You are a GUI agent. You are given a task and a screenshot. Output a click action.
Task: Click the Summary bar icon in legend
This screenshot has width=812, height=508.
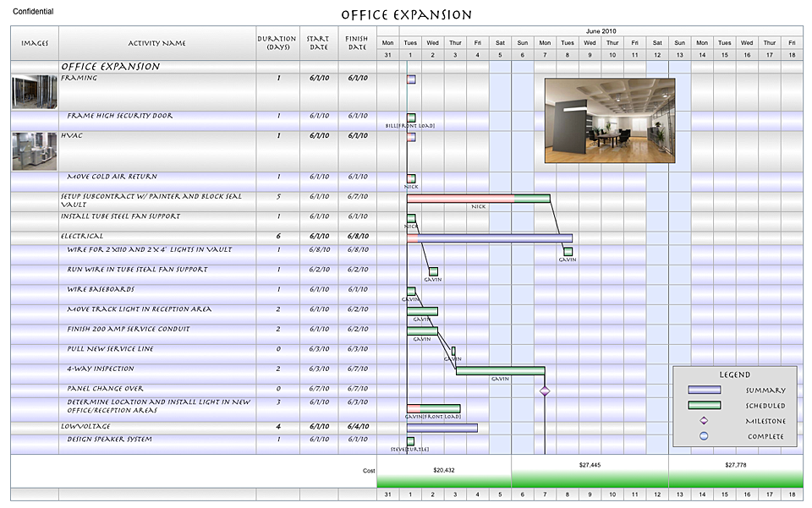click(704, 391)
